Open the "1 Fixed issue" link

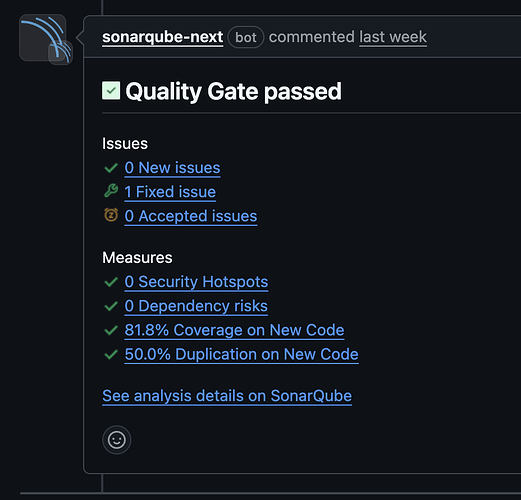point(170,192)
